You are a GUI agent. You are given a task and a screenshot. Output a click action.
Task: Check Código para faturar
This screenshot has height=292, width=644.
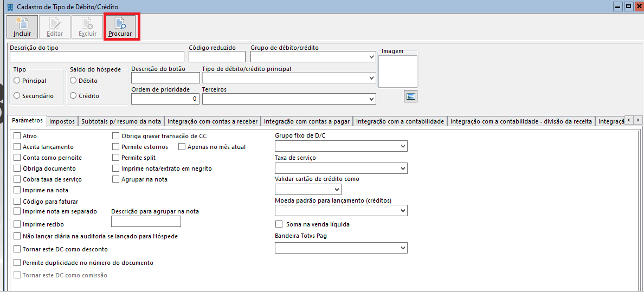coord(17,201)
